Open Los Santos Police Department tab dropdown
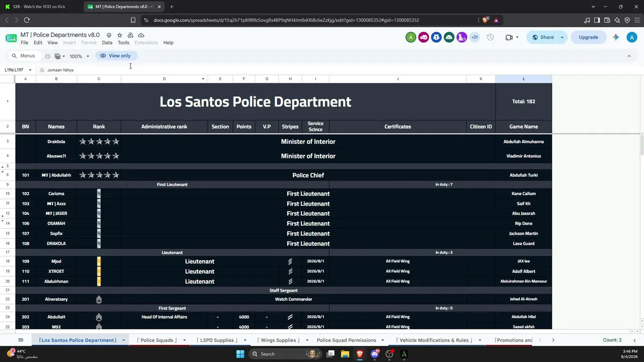This screenshot has width=644, height=362. tap(123, 340)
